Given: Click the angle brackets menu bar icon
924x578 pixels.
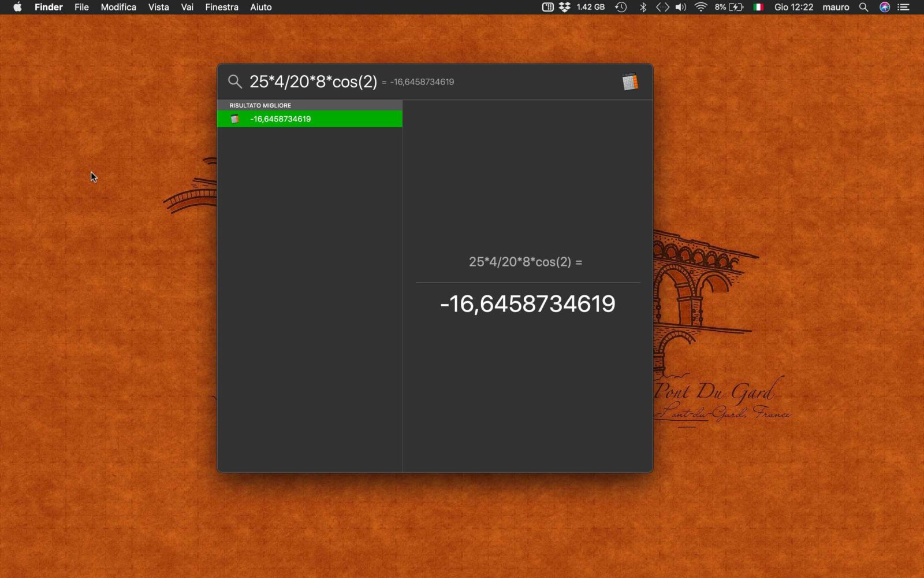Looking at the screenshot, I should pyautogui.click(x=662, y=7).
